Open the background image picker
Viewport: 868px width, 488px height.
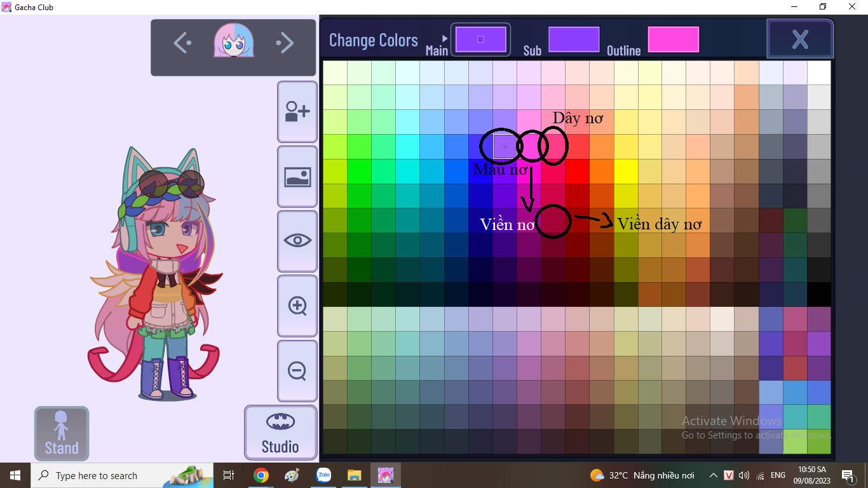pos(297,177)
